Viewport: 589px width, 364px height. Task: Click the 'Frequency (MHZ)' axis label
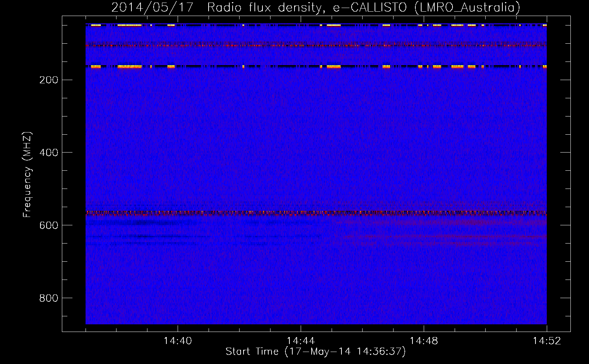27,175
